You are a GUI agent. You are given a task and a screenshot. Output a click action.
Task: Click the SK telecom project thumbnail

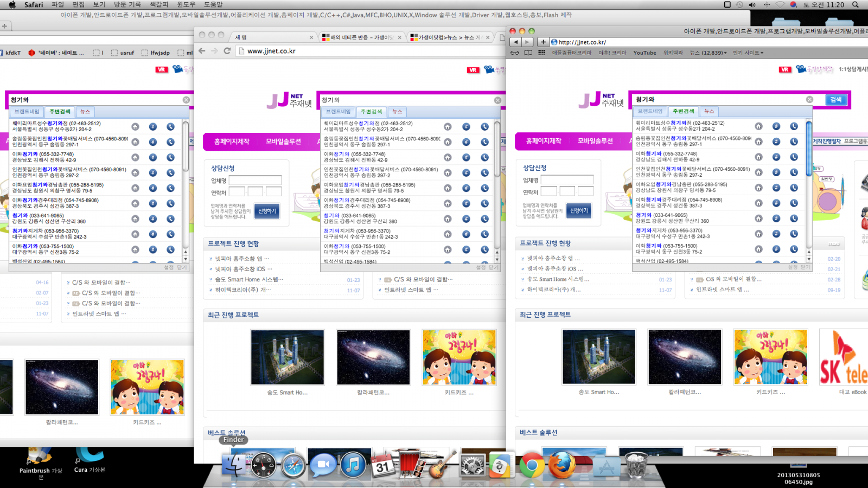tap(844, 357)
